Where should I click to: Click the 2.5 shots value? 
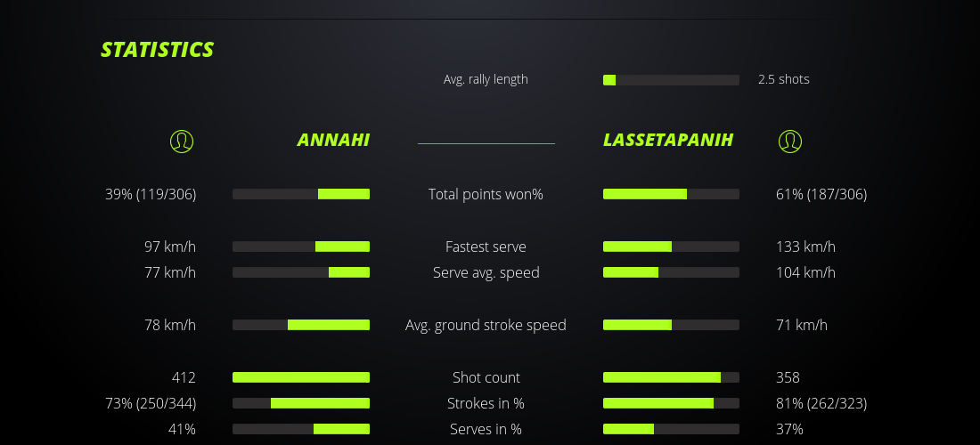pos(784,79)
